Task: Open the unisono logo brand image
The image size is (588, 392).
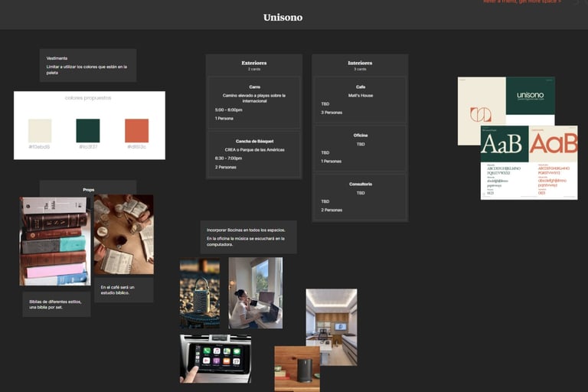Action: point(506,101)
